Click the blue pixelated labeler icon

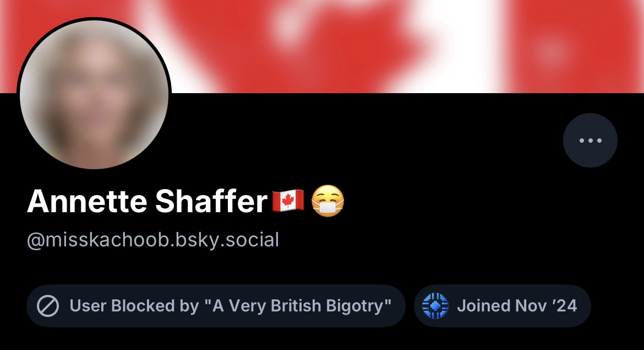pos(435,306)
